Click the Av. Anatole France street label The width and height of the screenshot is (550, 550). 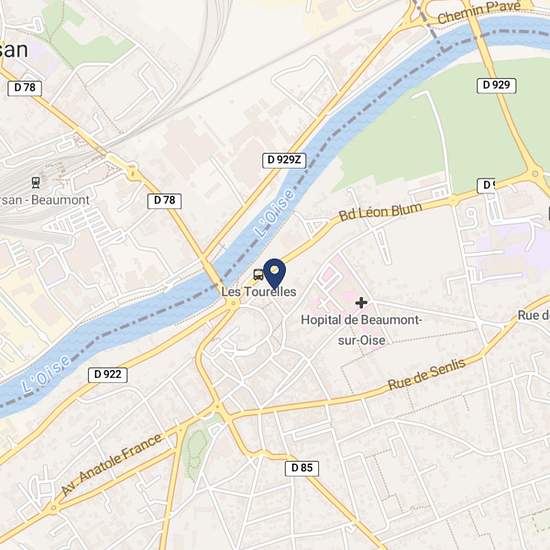point(112,464)
